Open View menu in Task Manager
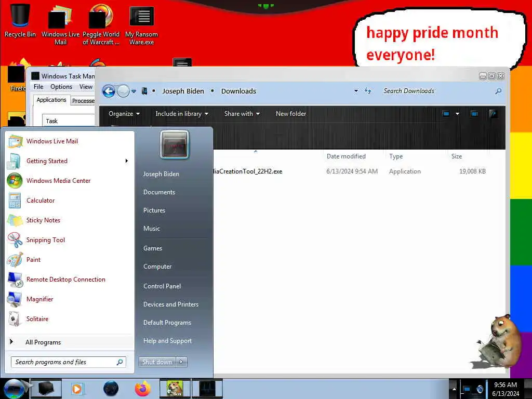Viewport: 532px width, 399px height. coord(86,87)
